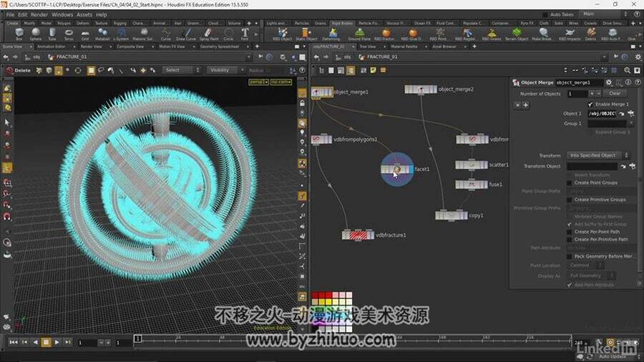The height and width of the screenshot is (362, 644).
Task: Click the Clear button
Action: pyautogui.click(x=615, y=94)
